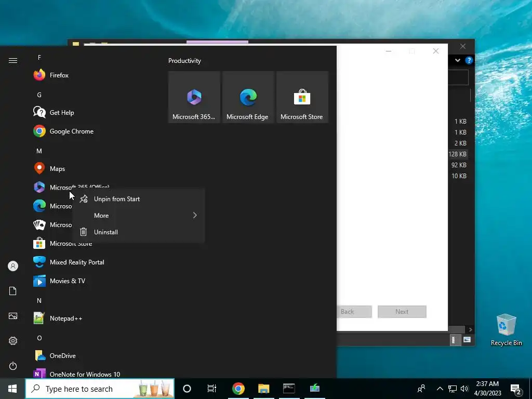Viewport: 532px width, 399px height.
Task: Click the letter M group header
Action: (39, 151)
